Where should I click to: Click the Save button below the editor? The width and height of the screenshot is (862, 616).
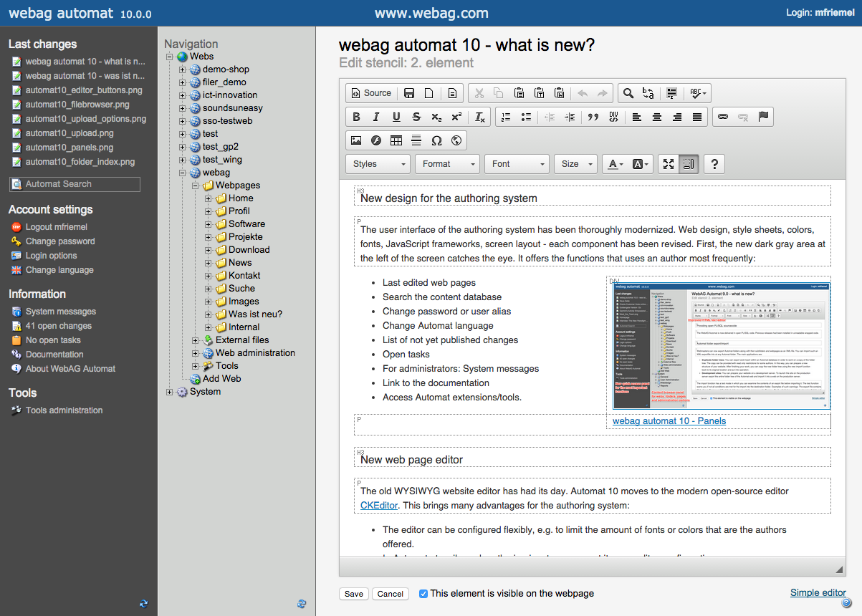(x=354, y=594)
